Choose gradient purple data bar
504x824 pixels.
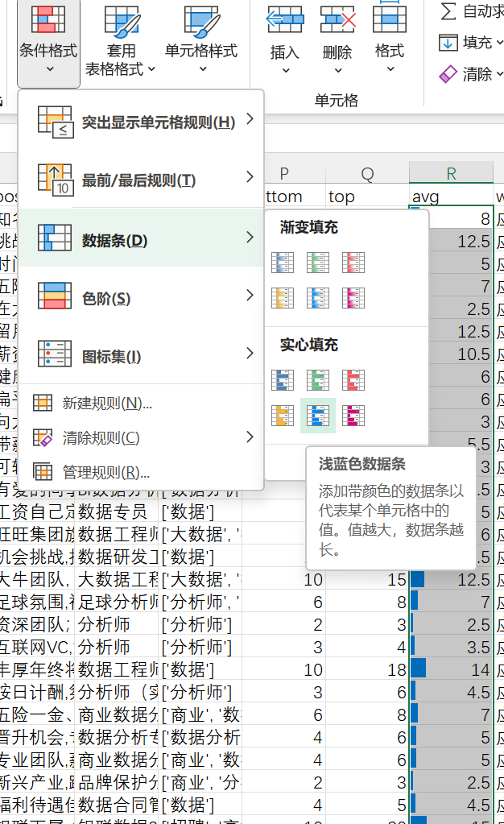(x=353, y=298)
